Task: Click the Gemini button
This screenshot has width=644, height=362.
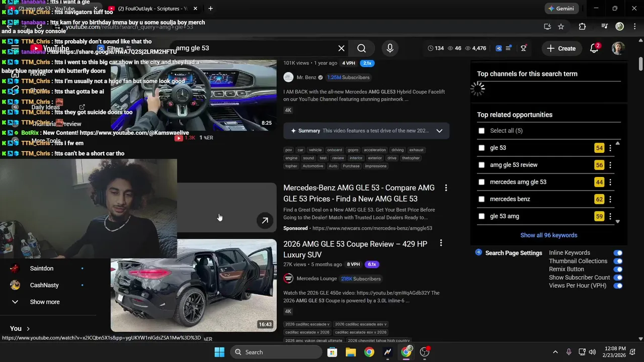Action: click(x=562, y=9)
